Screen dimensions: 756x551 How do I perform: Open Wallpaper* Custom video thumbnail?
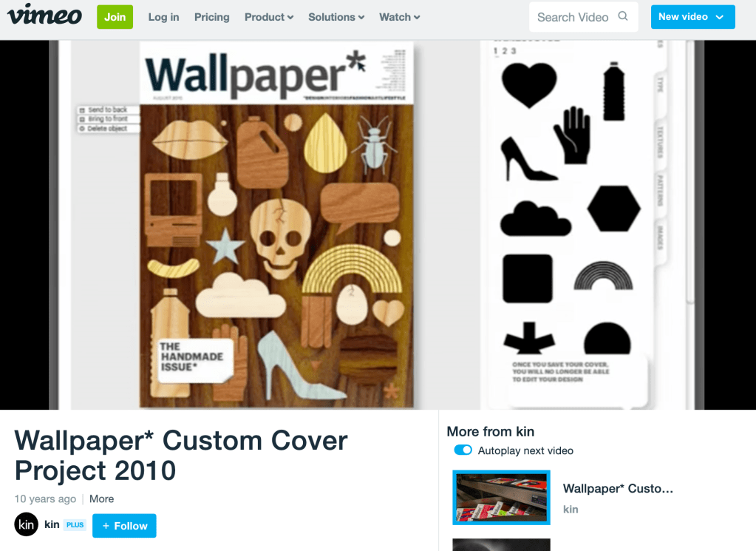click(x=502, y=498)
